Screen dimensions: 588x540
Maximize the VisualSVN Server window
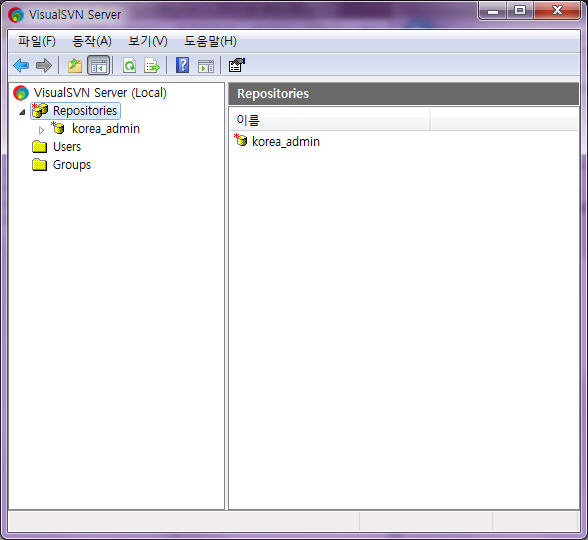(x=520, y=10)
